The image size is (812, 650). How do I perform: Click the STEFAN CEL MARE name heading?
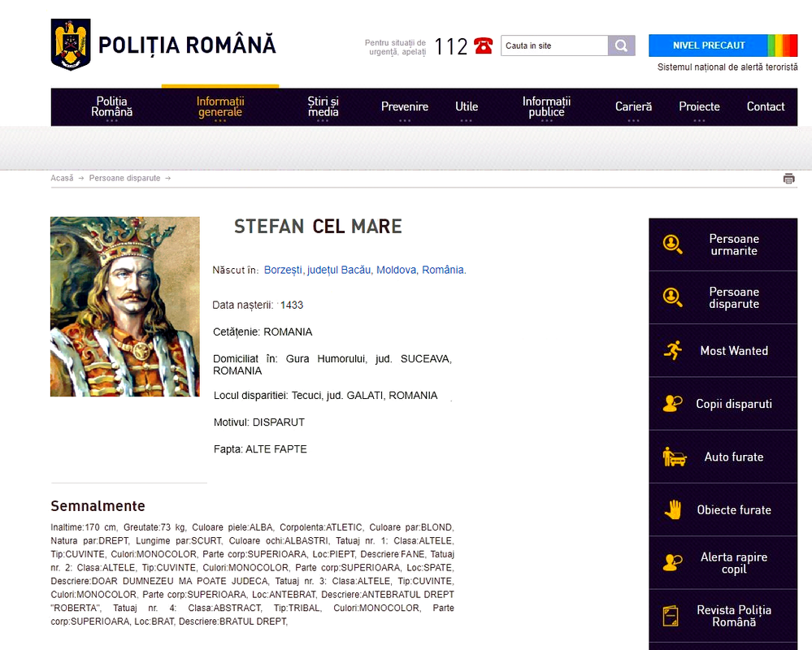click(318, 227)
